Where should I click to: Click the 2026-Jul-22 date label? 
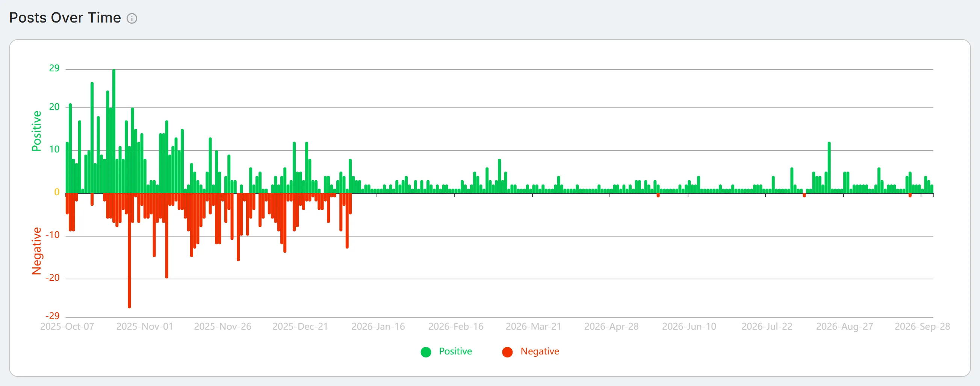click(767, 327)
